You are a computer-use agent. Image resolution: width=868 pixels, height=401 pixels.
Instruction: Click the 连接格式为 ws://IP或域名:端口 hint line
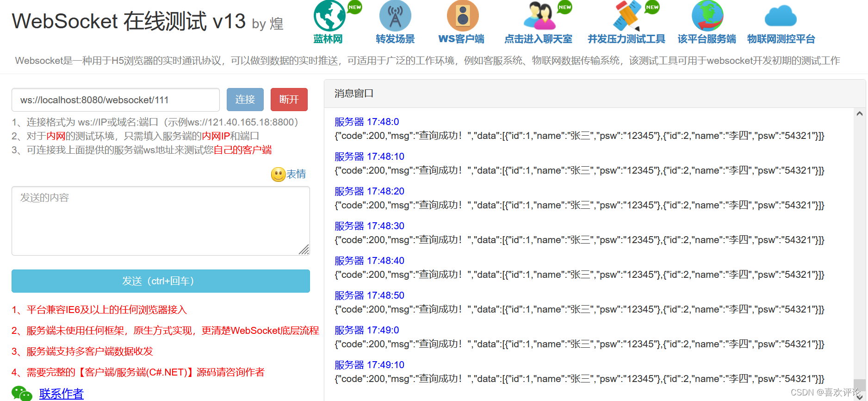pyautogui.click(x=155, y=122)
